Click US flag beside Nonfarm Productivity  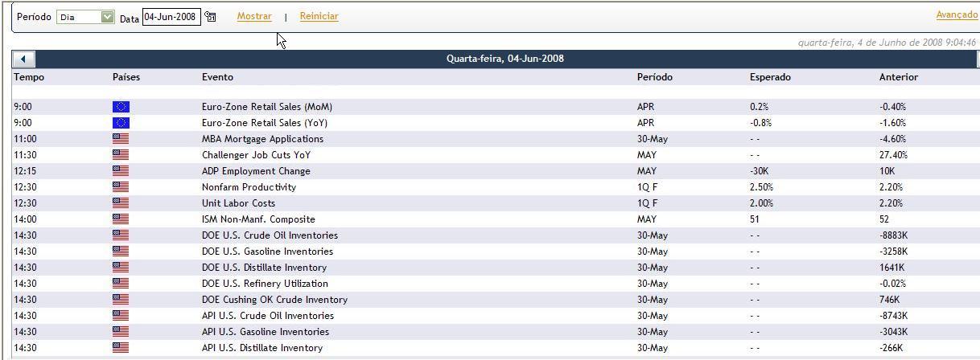121,187
